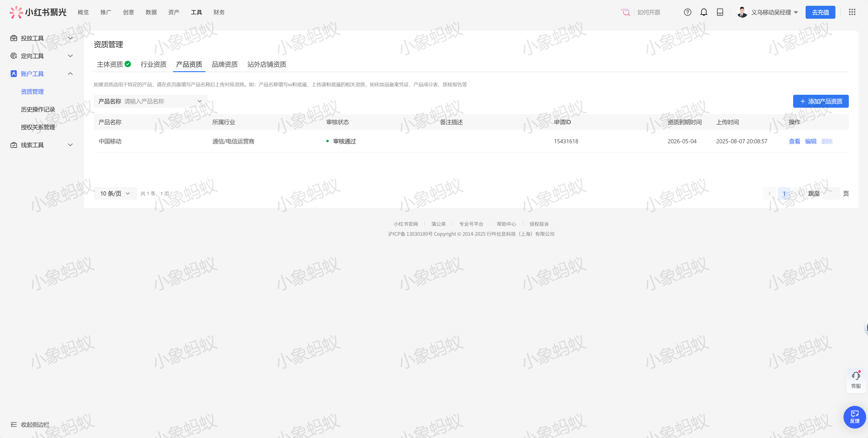Click green verified check on 主体资质
Viewport: 868px width, 438px height.
click(128, 64)
